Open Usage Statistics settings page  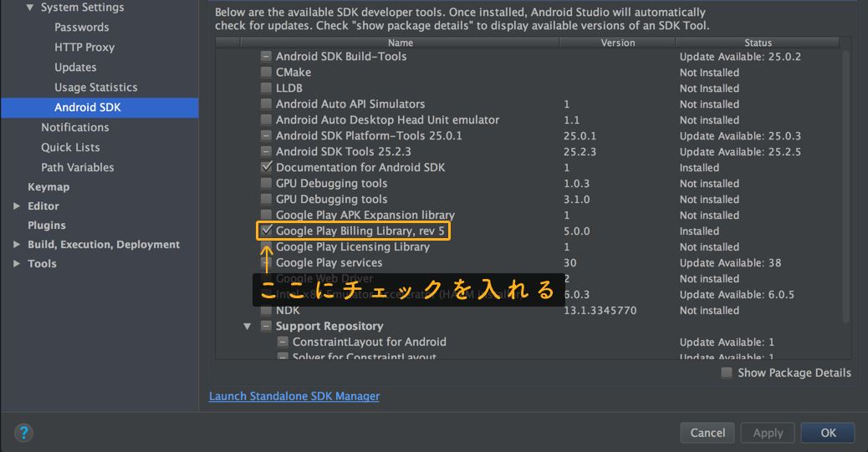[96, 87]
